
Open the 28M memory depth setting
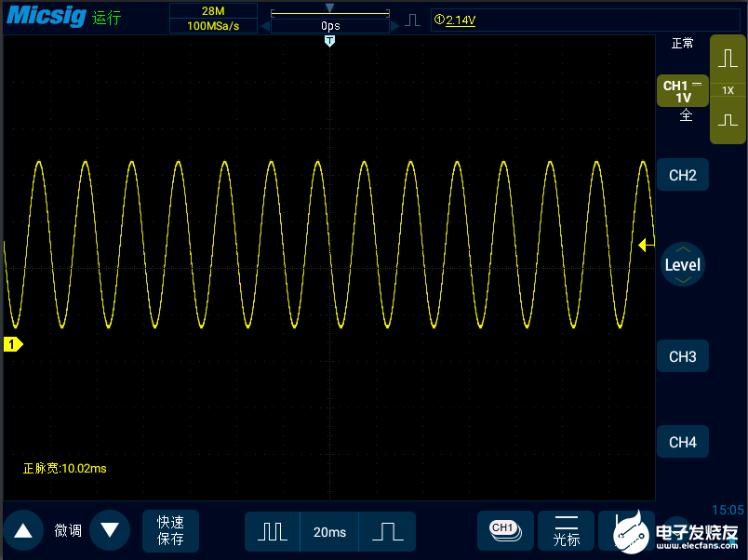[x=213, y=10]
